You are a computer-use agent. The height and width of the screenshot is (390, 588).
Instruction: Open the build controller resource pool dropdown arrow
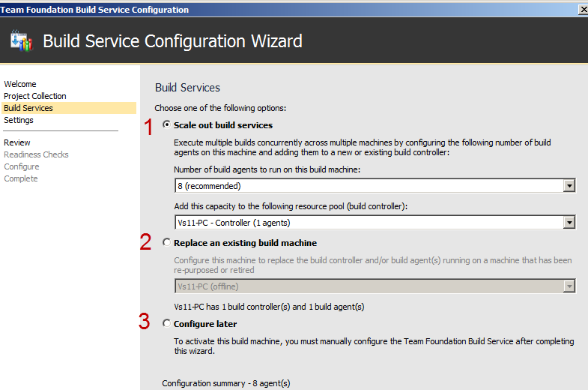[x=569, y=223]
